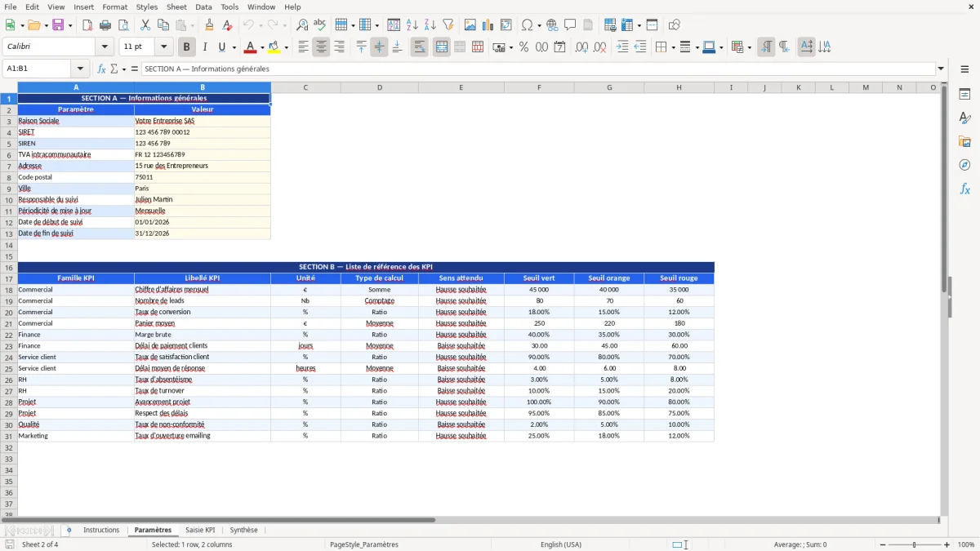The image size is (980, 551).
Task: Switch to the Synthèse sheet tab
Action: point(243,530)
